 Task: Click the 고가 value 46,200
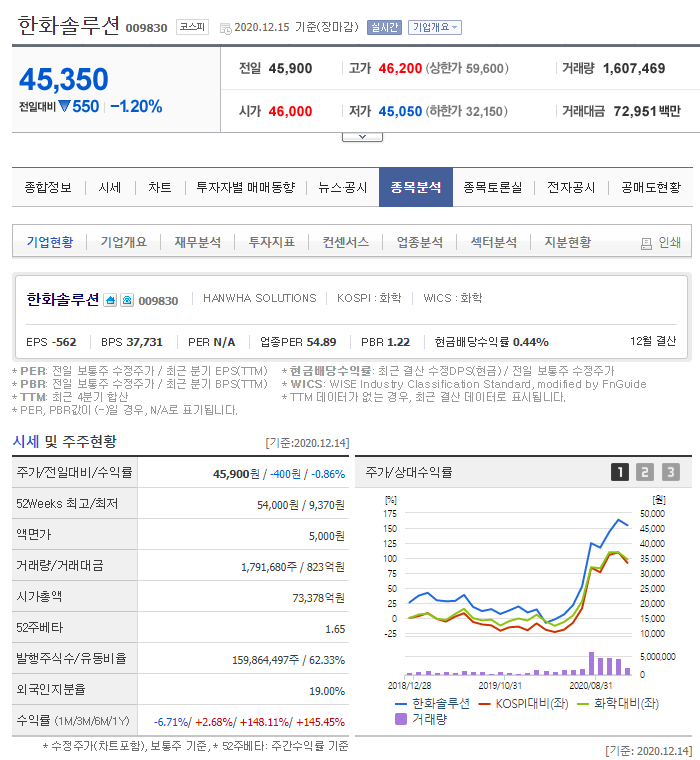400,68
